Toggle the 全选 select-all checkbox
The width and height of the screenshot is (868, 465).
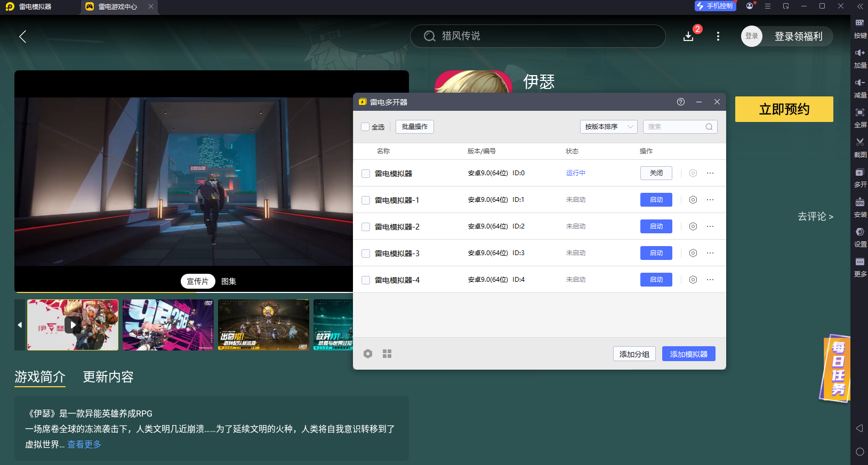click(365, 127)
